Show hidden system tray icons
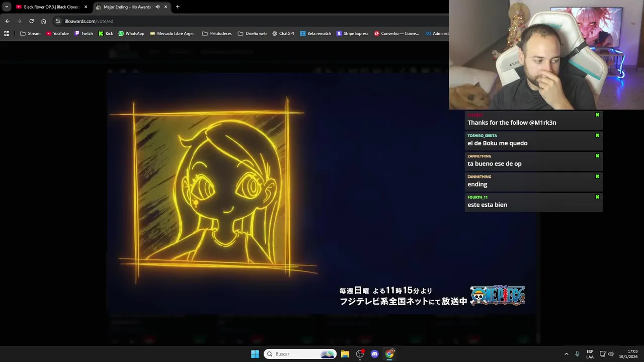The width and height of the screenshot is (644, 362). [x=566, y=354]
